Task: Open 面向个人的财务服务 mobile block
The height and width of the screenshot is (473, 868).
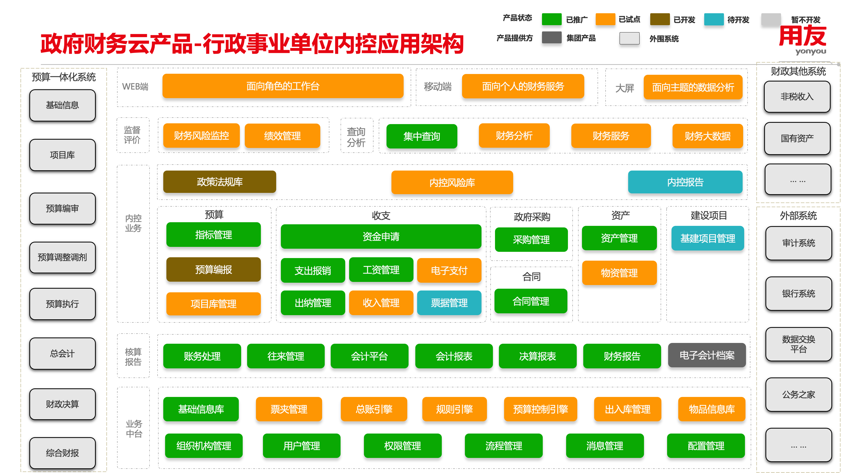Action: [523, 86]
